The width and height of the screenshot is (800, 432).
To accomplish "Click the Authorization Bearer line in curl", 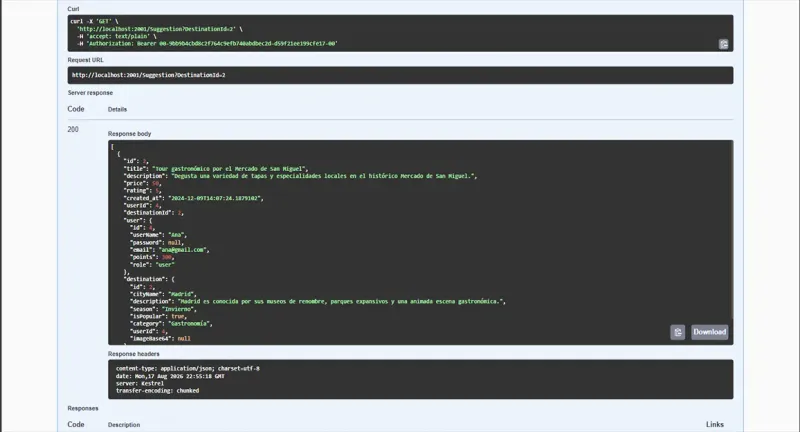I will pos(207,44).
